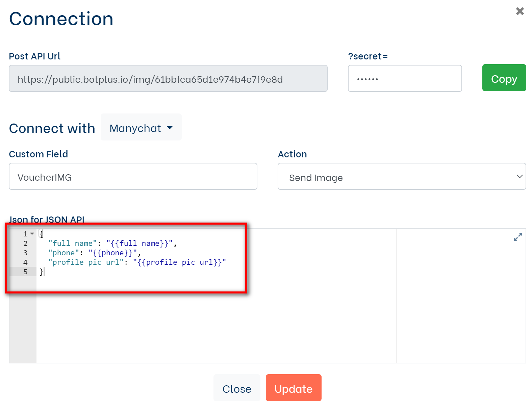Image resolution: width=532 pixels, height=410 pixels.
Task: Open the Action dropdown showing Send Image
Action: pyautogui.click(x=401, y=177)
